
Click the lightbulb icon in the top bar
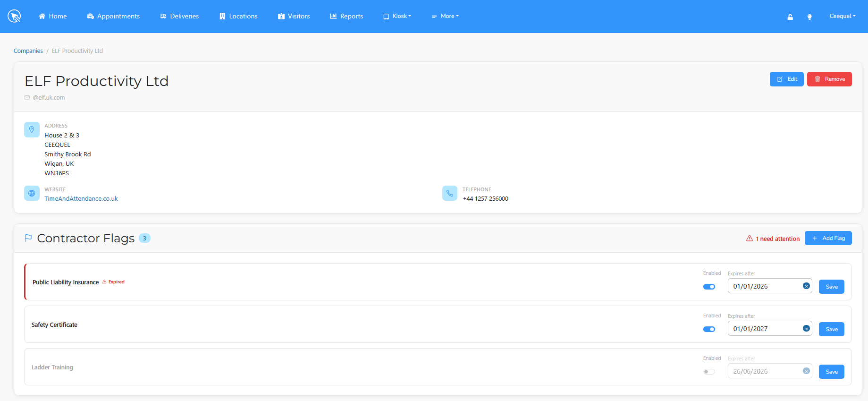[x=809, y=17]
